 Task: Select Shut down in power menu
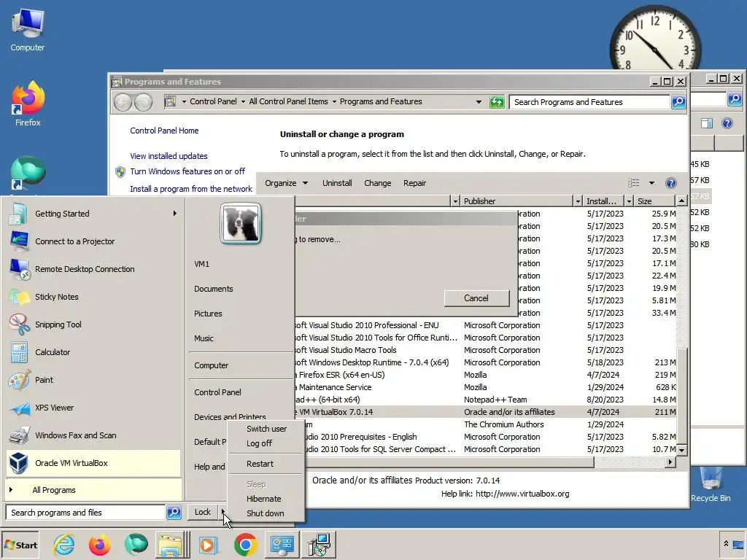[265, 513]
